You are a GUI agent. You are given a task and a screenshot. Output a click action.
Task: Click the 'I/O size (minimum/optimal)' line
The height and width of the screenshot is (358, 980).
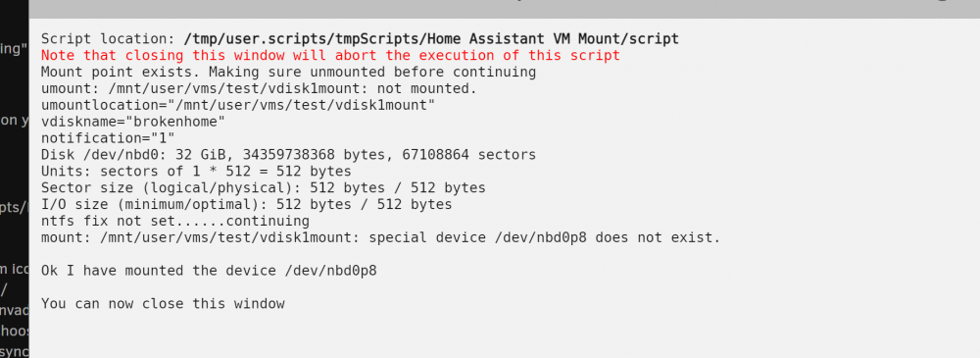pyautogui.click(x=247, y=204)
